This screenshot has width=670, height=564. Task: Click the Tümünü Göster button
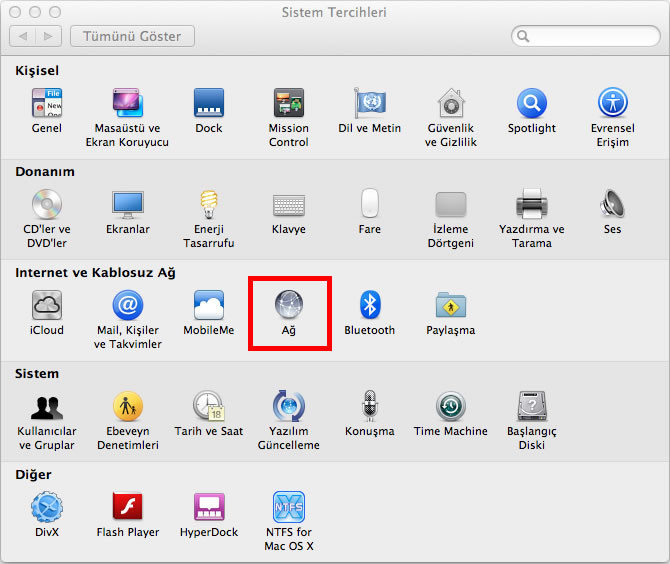point(132,36)
